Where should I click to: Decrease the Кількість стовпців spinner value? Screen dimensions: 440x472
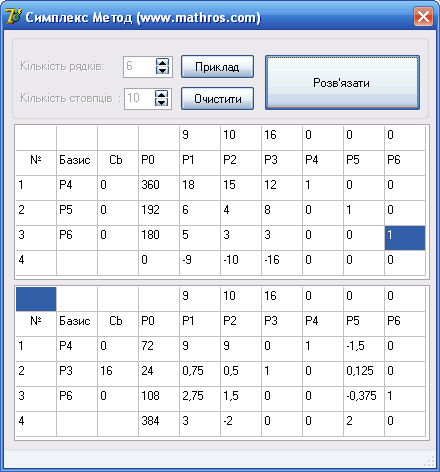[x=162, y=102]
